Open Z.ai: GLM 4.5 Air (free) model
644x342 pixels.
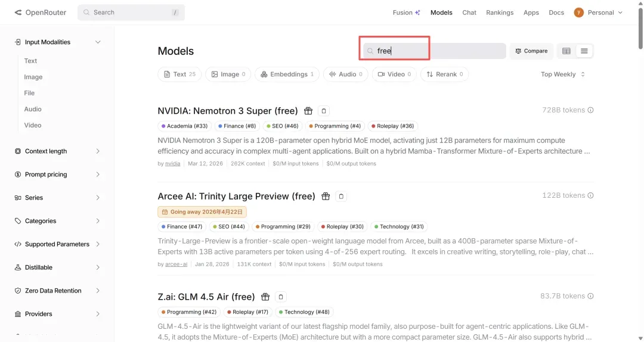(x=206, y=297)
